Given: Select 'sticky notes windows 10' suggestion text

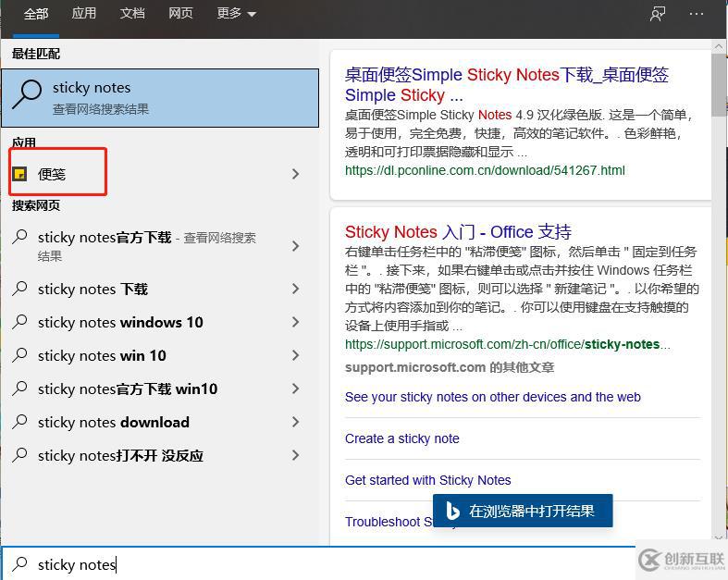Looking at the screenshot, I should click(120, 322).
